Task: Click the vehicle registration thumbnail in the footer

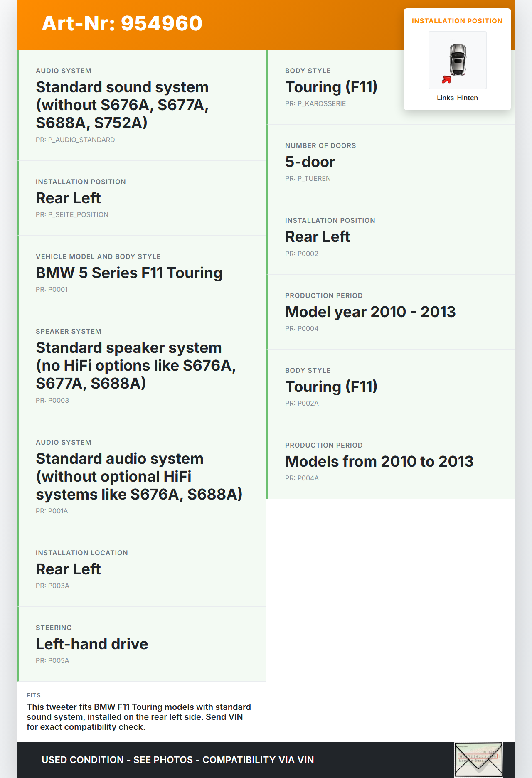Action: (x=478, y=759)
